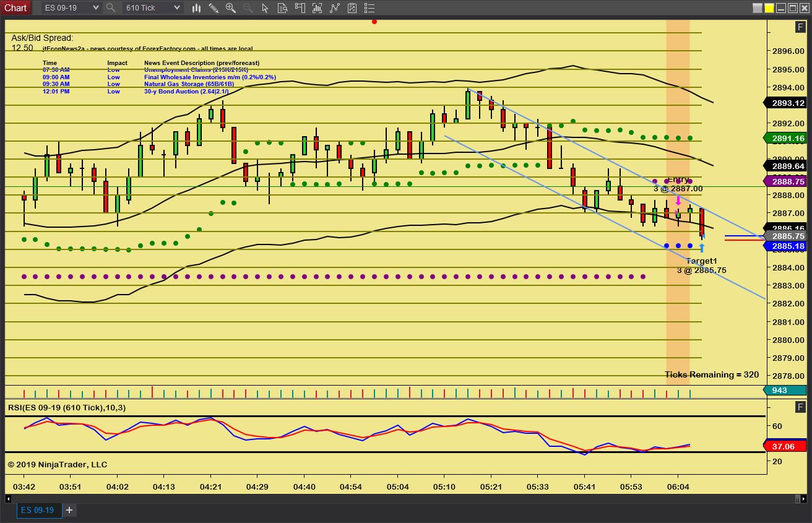
Task: Open the cursor pointer type menu
Action: 266,8
